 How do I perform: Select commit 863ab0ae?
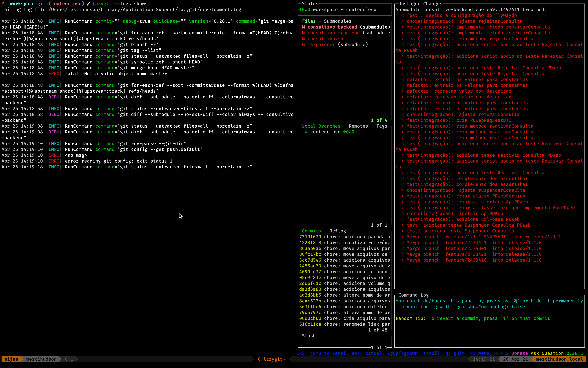click(345, 249)
